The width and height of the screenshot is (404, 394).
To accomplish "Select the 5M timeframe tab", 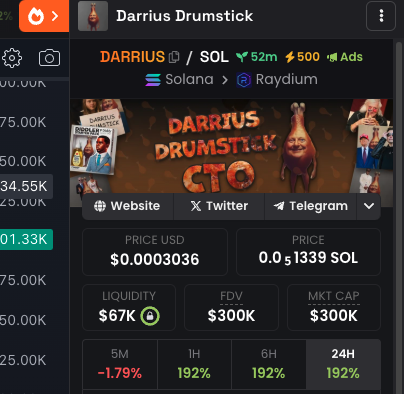I will point(120,364).
